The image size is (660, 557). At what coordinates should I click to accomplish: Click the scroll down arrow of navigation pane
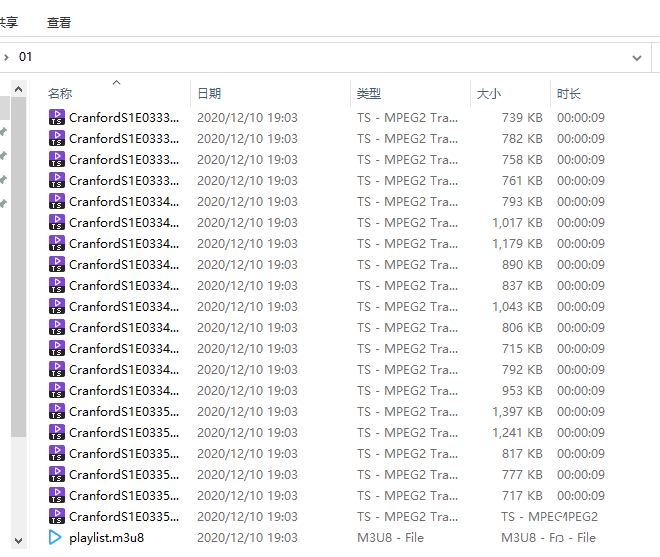(x=18, y=541)
